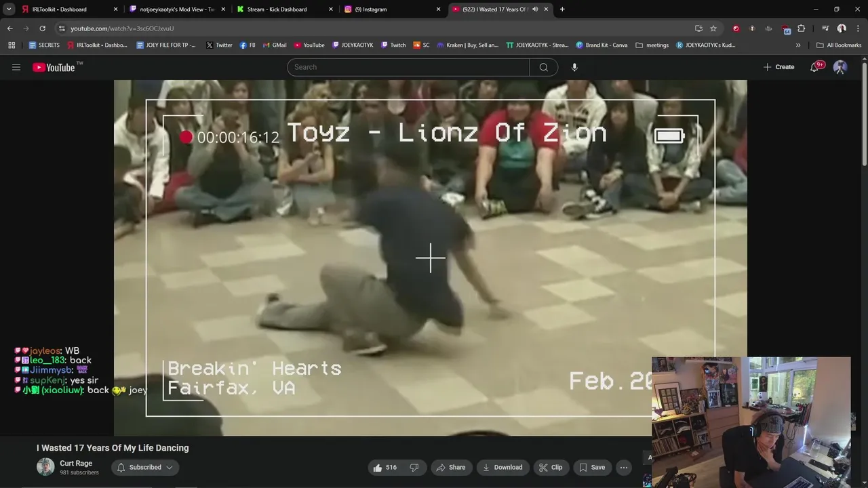The height and width of the screenshot is (488, 868).
Task: Open Chrome extensions puzzle icon
Action: [802, 28]
